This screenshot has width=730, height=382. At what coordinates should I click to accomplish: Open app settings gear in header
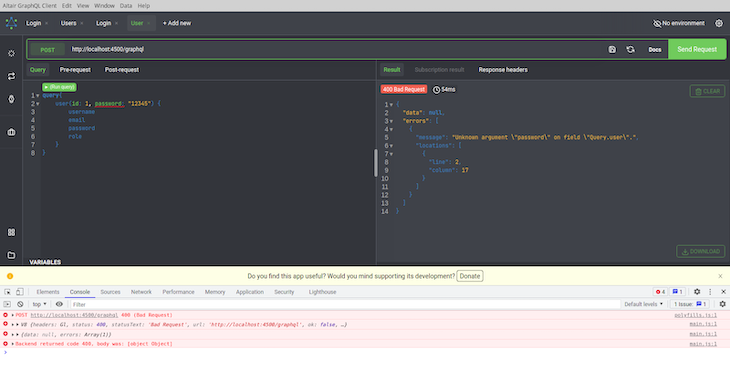coord(719,23)
